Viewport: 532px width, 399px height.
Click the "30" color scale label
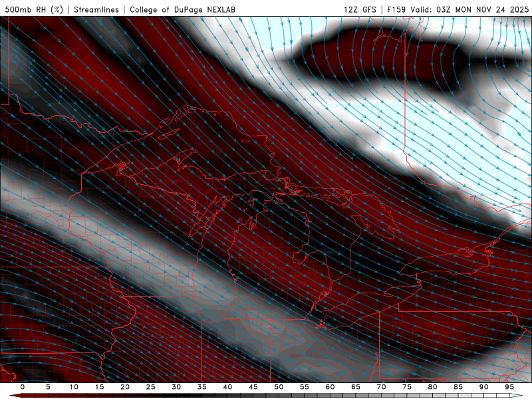point(176,387)
